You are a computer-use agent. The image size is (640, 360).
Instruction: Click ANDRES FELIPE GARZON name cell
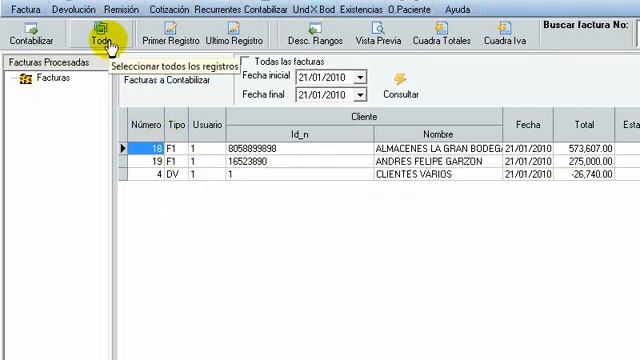point(438,161)
